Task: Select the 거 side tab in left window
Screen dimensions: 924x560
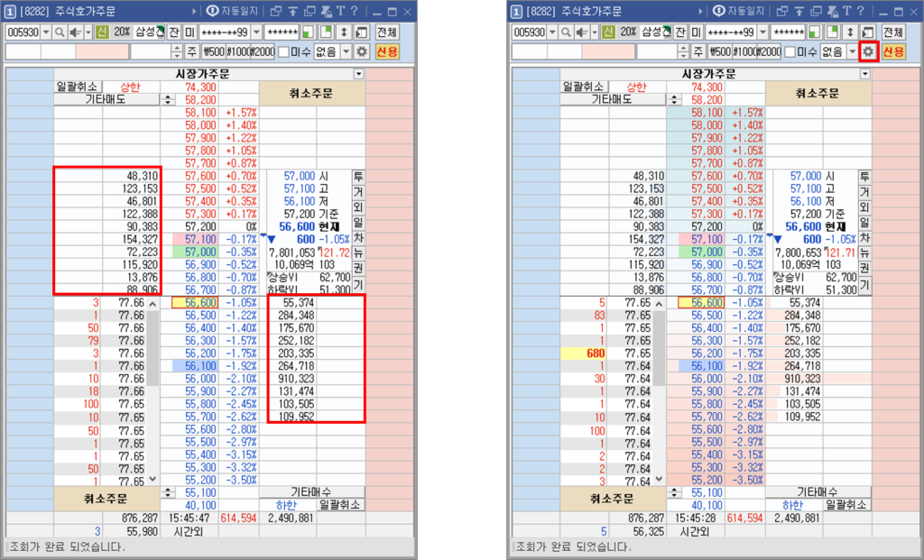Action: (x=358, y=192)
